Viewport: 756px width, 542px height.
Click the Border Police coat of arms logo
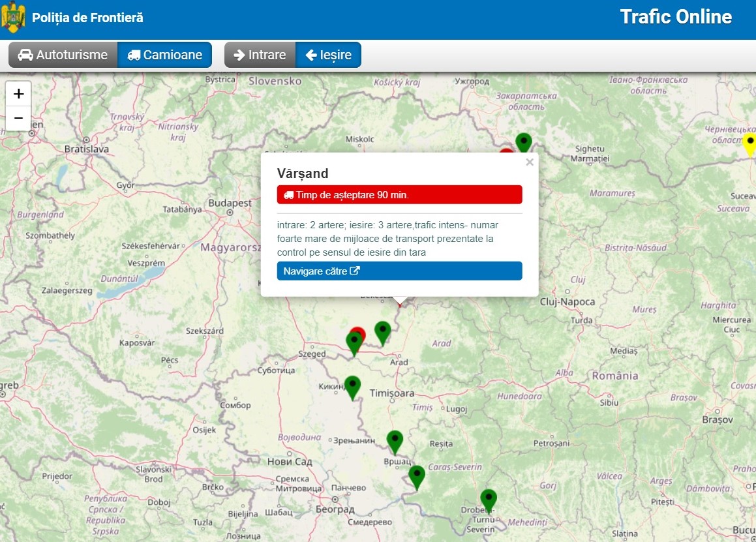click(x=14, y=18)
